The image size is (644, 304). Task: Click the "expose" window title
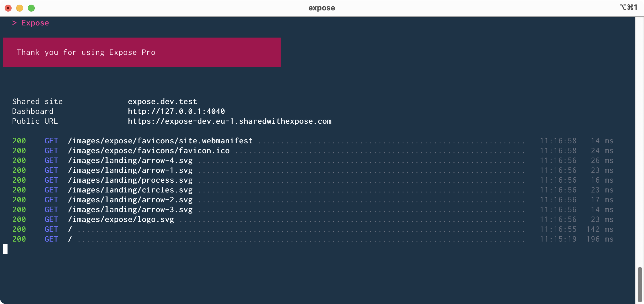pos(321,8)
